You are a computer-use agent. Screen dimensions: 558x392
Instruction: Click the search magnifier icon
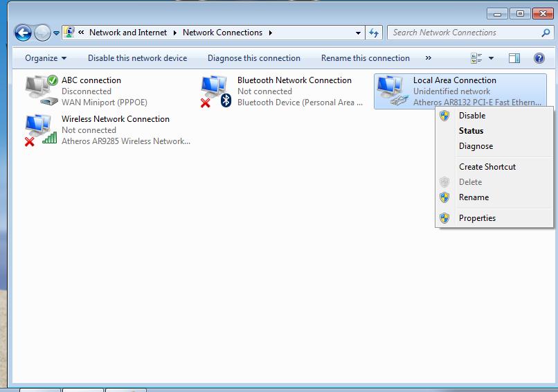(x=545, y=33)
